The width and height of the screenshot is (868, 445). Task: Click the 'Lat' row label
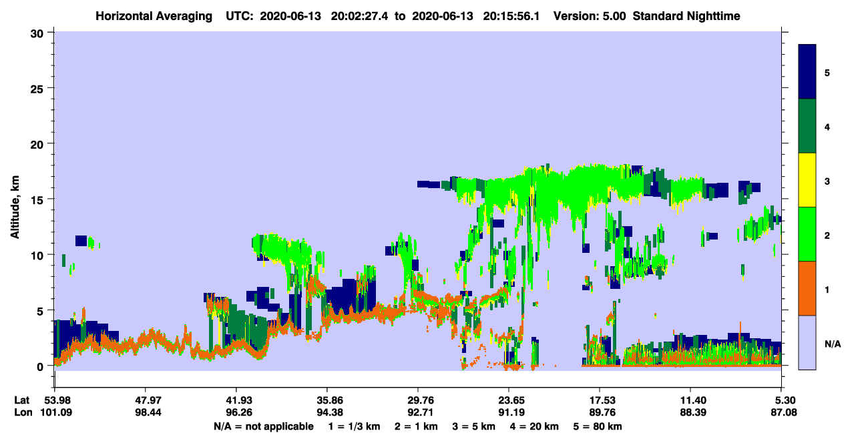[21, 400]
